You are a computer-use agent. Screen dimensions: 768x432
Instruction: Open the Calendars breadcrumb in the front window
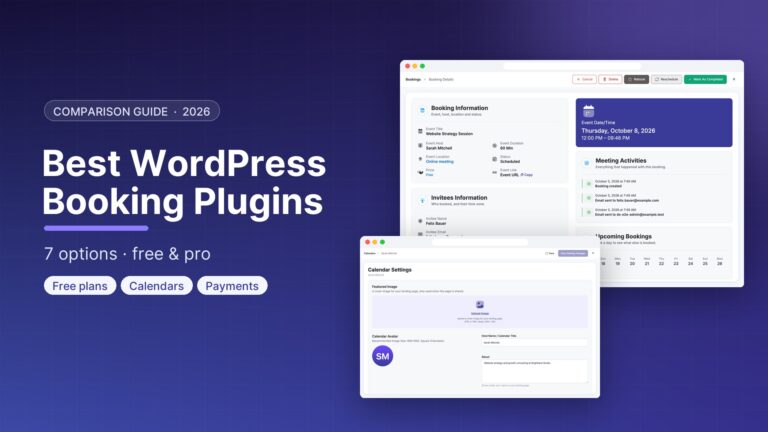[370, 253]
